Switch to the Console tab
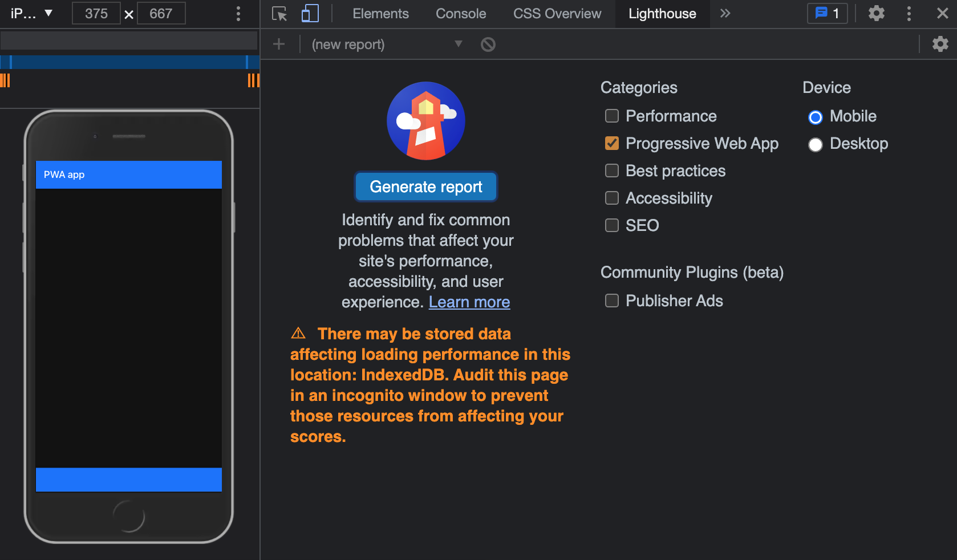Image resolution: width=957 pixels, height=560 pixels. pyautogui.click(x=461, y=14)
